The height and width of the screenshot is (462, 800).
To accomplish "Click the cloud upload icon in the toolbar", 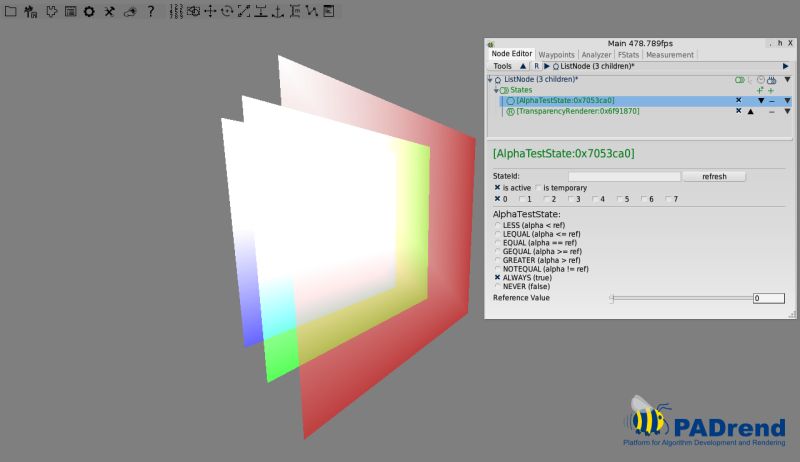I will 130,12.
